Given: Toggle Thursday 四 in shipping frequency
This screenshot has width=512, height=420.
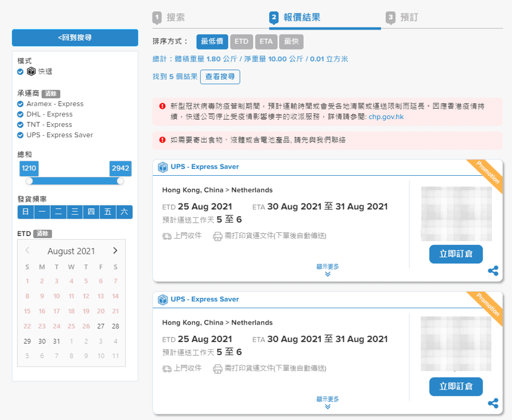Looking at the screenshot, I should [91, 212].
